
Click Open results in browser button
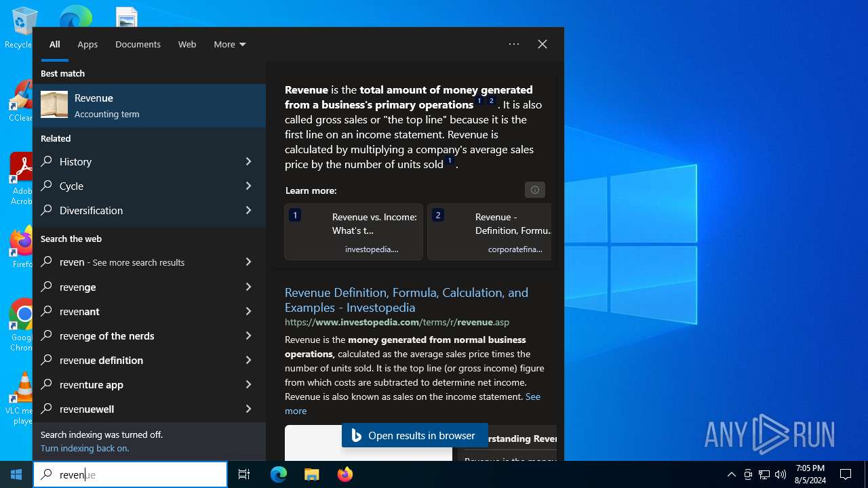pyautogui.click(x=415, y=435)
